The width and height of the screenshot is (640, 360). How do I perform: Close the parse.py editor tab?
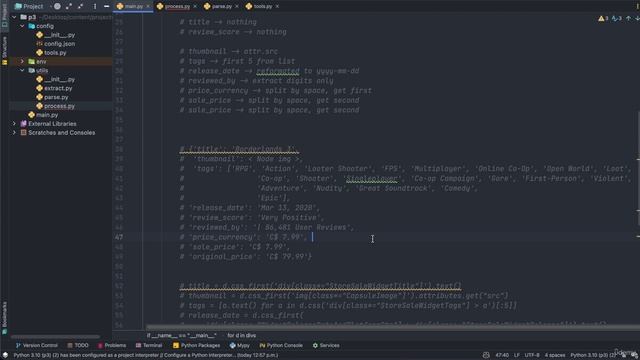237,6
